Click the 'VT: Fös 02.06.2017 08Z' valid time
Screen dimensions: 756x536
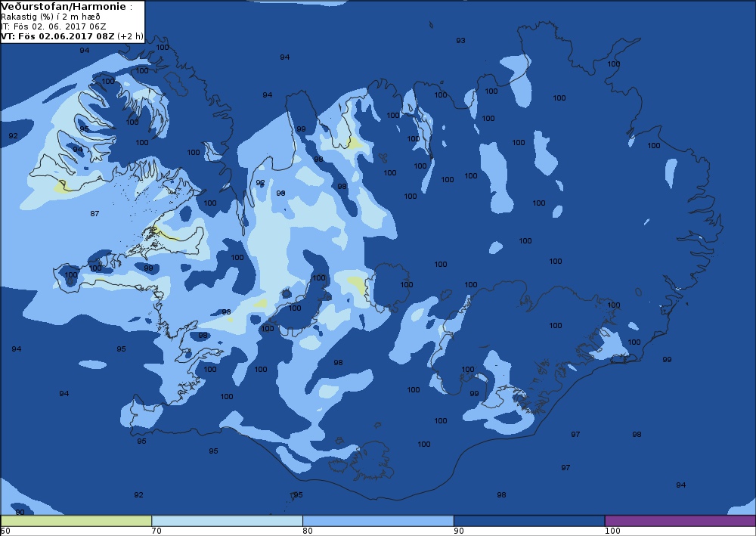(58, 36)
